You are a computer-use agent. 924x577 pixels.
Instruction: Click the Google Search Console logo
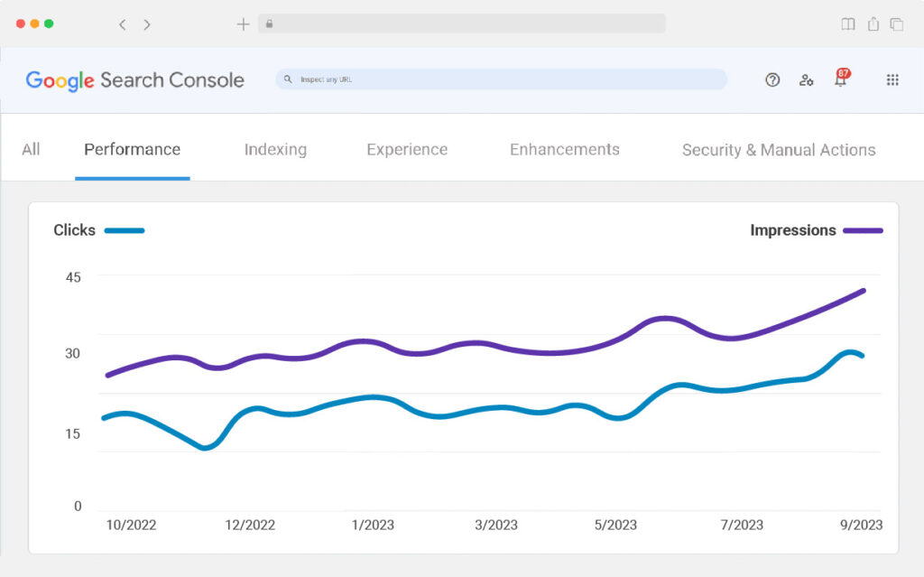click(x=135, y=80)
